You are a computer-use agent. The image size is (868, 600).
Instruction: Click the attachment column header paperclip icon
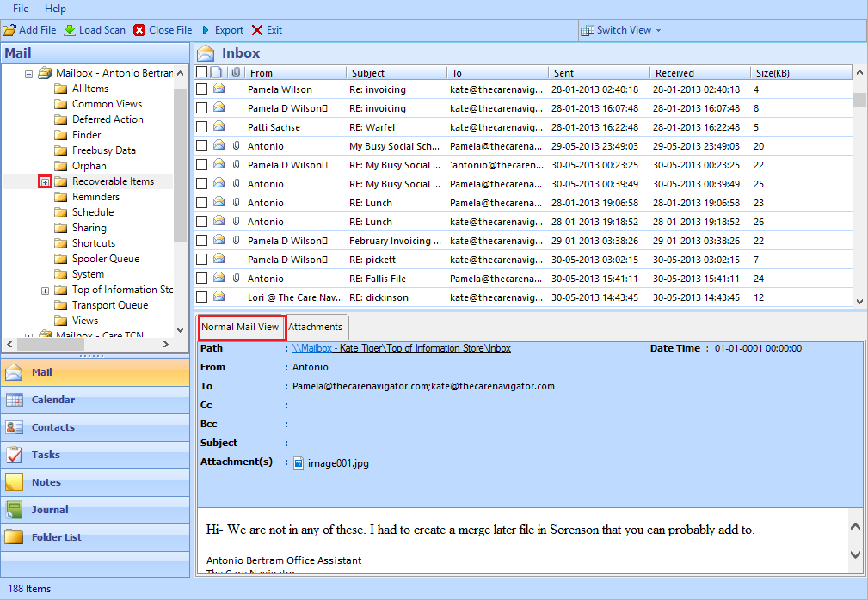tap(236, 72)
